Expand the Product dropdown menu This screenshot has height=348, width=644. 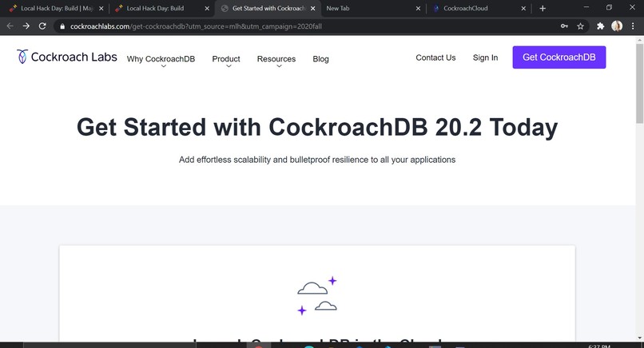pyautogui.click(x=226, y=59)
